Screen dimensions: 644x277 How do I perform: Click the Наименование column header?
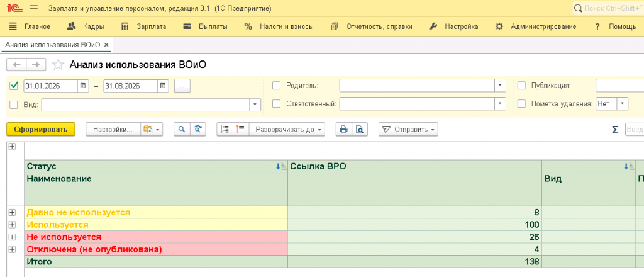click(x=157, y=189)
